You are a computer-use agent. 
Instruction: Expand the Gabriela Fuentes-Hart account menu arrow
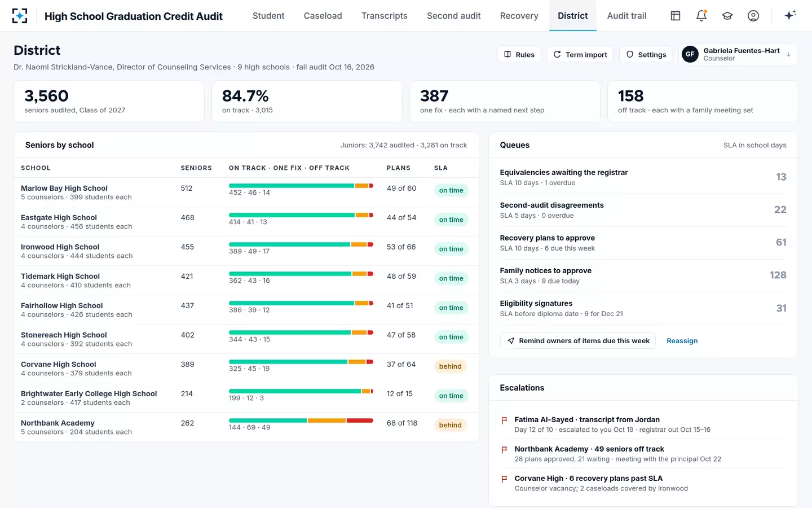pos(788,55)
